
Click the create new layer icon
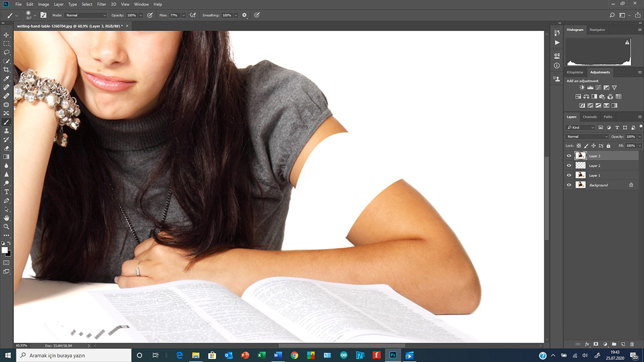click(623, 344)
